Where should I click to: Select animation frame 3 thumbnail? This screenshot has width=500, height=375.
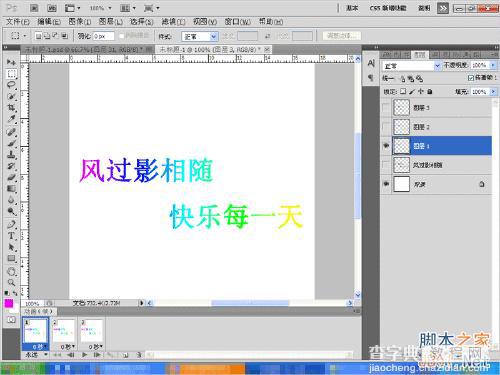coord(91,330)
